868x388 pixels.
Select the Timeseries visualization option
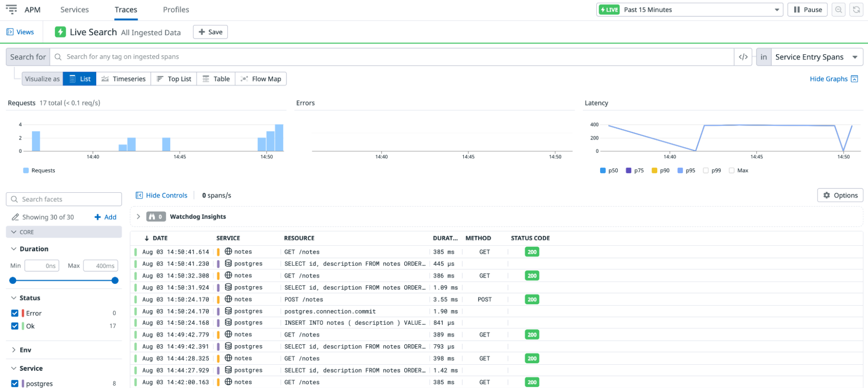click(x=123, y=79)
